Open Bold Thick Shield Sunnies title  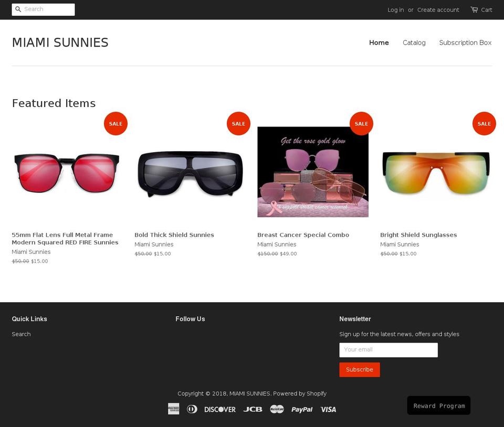coord(174,235)
